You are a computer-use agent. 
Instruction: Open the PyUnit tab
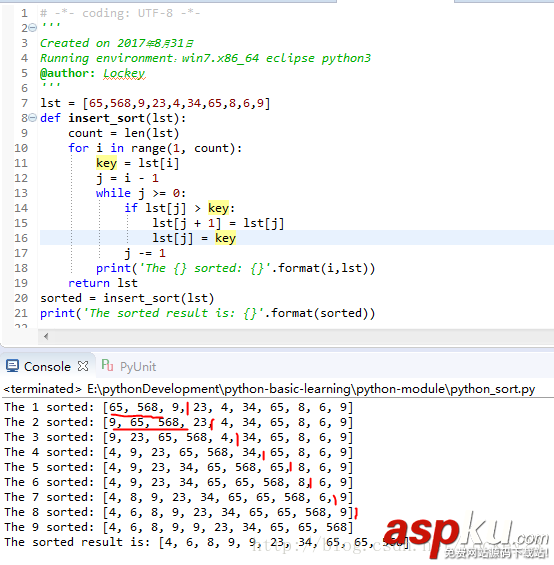click(x=138, y=367)
